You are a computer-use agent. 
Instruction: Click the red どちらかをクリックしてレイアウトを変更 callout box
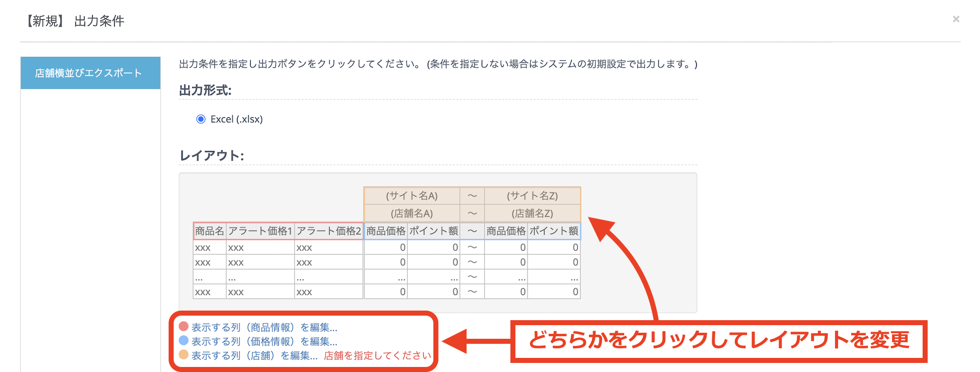pos(719,341)
